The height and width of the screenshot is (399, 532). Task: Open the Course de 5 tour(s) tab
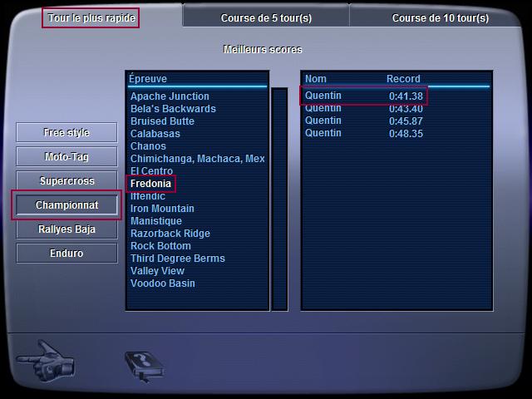[266, 17]
